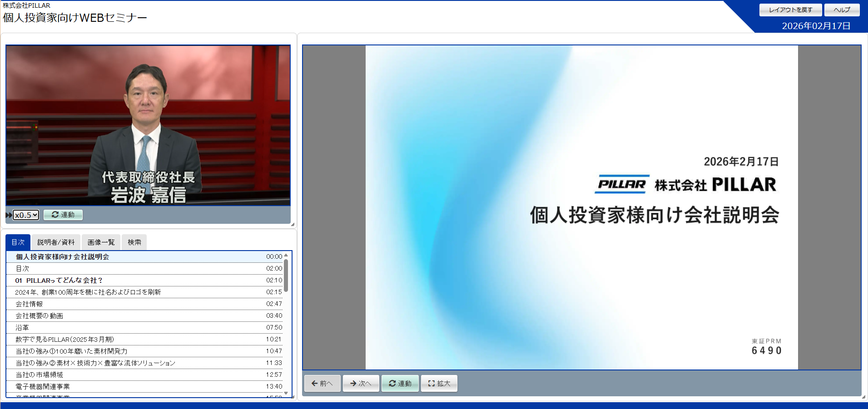
Task: Click the 前へ previous slide arrow button
Action: point(322,384)
